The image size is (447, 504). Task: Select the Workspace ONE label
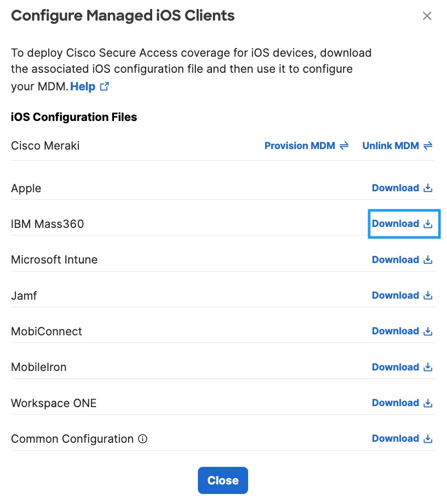pyautogui.click(x=54, y=403)
